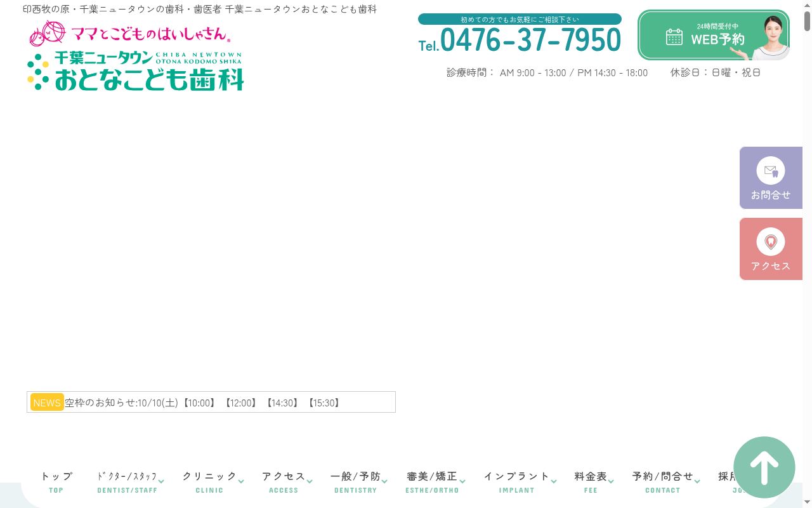Click the vertical scrollbar thumb
This screenshot has height=508, width=812.
(807, 22)
